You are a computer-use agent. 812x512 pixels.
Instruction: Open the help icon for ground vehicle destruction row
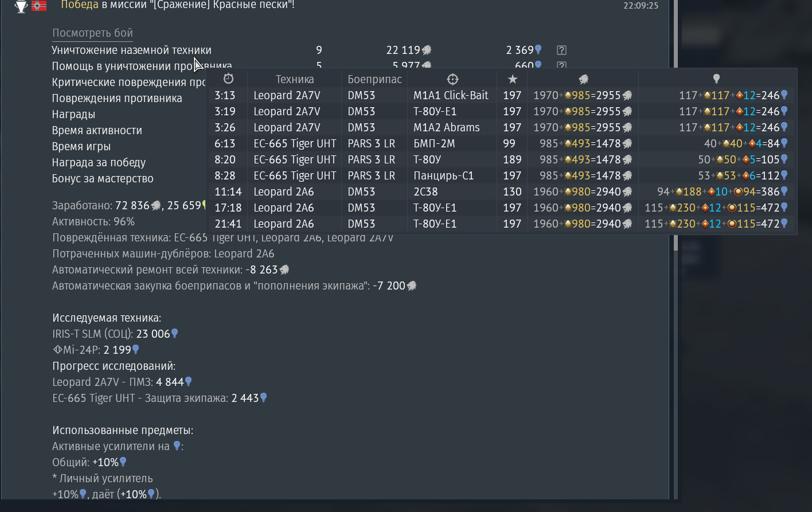point(561,50)
